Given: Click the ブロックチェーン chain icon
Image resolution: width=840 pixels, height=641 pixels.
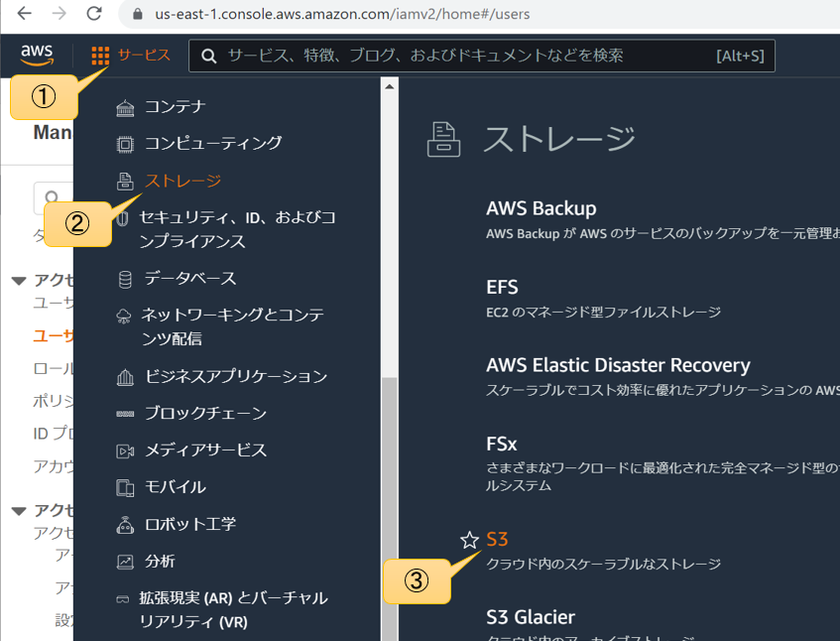Looking at the screenshot, I should 125,414.
